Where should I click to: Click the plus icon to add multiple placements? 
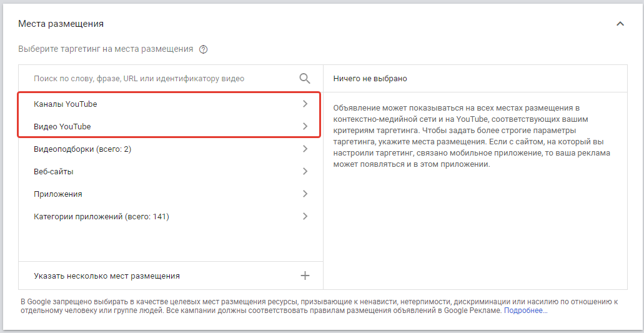tap(305, 276)
